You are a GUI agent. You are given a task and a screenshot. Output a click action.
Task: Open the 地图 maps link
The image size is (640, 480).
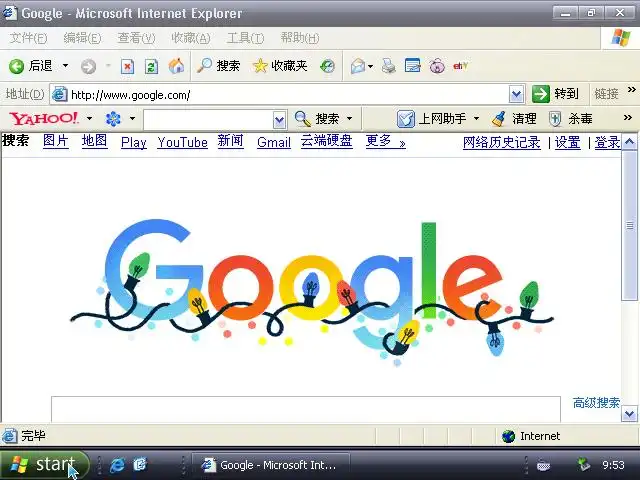pos(94,141)
